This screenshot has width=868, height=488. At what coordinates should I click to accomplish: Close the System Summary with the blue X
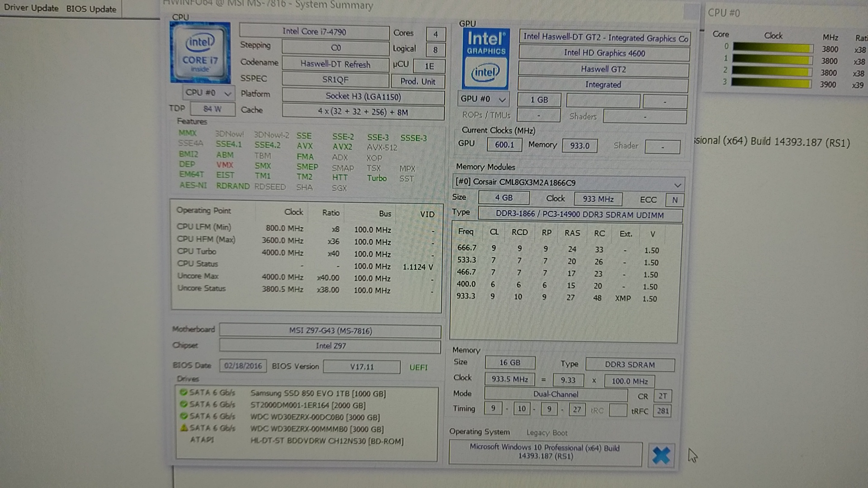[x=661, y=455]
